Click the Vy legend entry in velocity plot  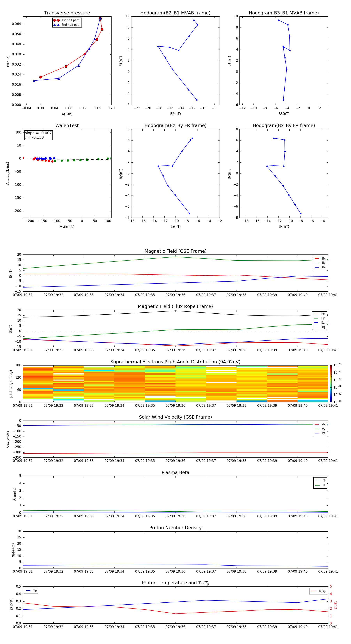[320, 429]
